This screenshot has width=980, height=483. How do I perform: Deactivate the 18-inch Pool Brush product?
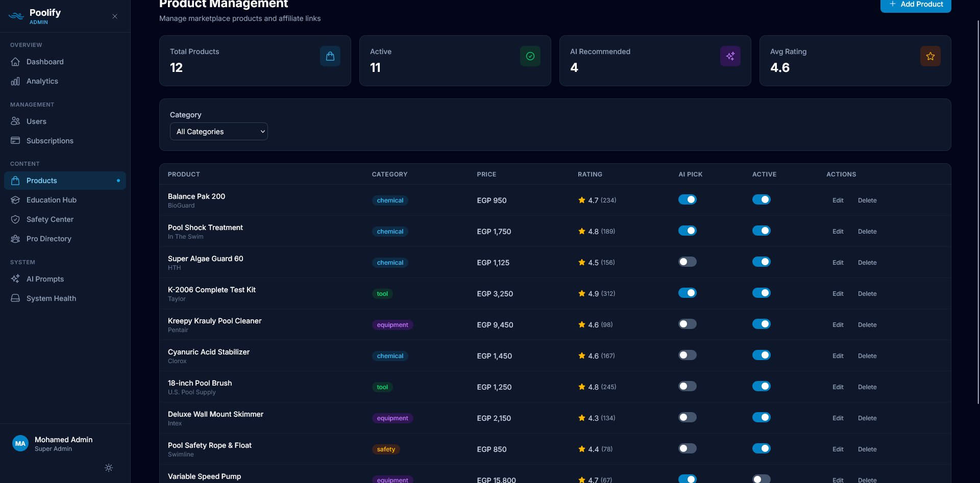[762, 386]
